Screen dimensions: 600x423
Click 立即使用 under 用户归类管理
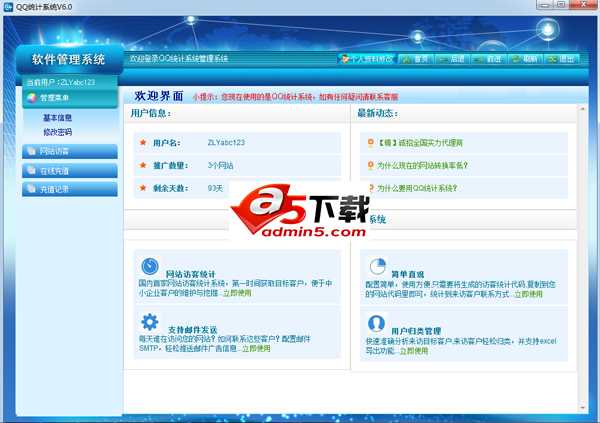tap(414, 351)
